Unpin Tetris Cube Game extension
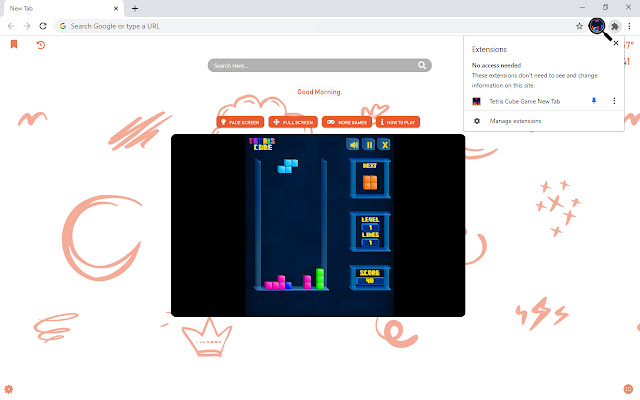 pyautogui.click(x=594, y=101)
